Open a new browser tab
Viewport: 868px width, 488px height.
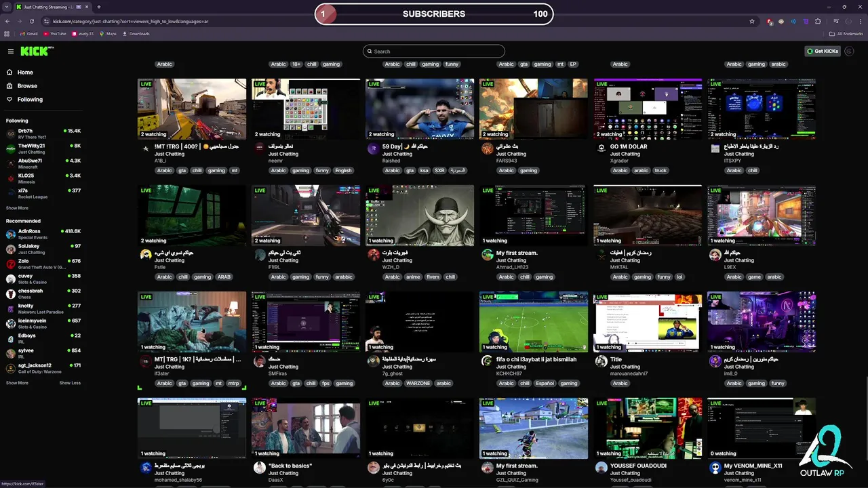tap(99, 7)
